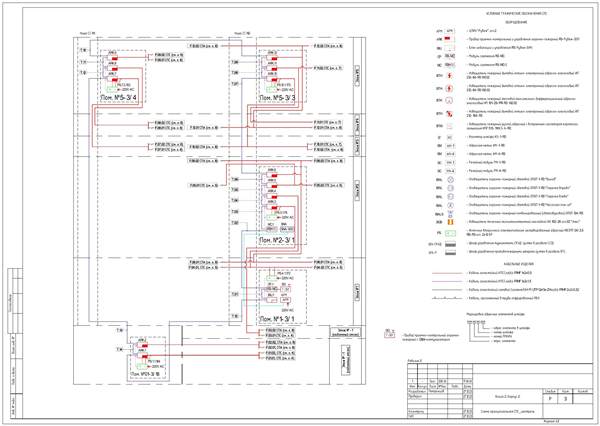Click the blue sounder legend symbol

pos(450,213)
